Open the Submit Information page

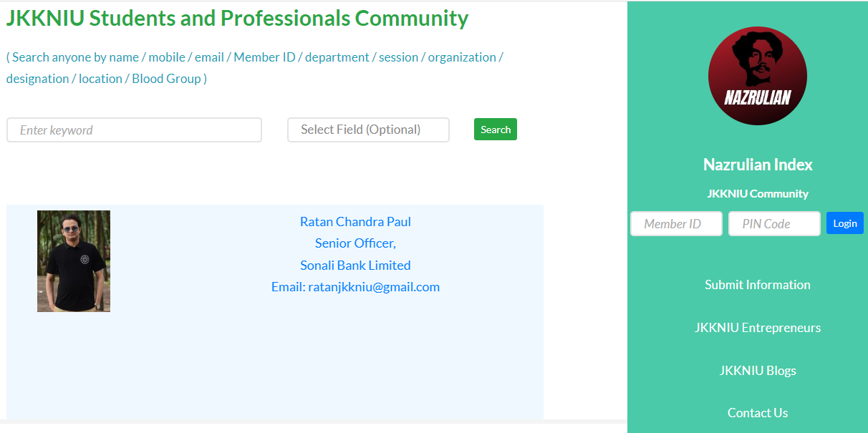pyautogui.click(x=757, y=284)
